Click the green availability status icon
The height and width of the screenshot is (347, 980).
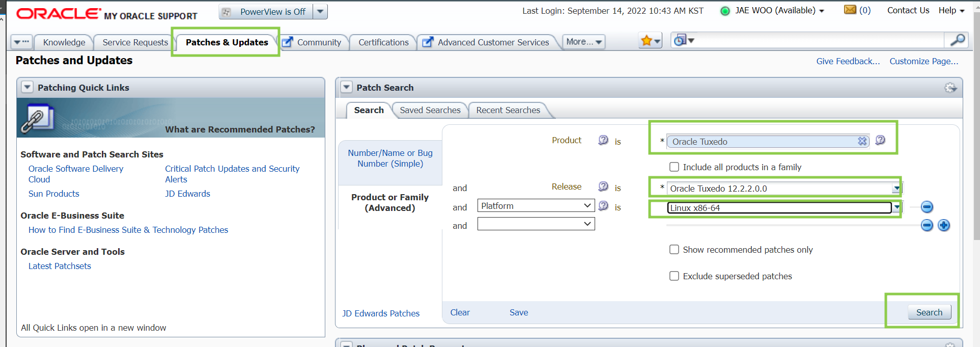[x=725, y=11]
